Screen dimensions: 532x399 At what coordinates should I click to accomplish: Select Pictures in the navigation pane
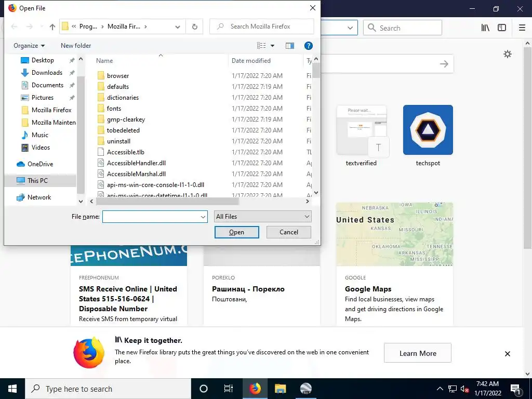[43, 98]
